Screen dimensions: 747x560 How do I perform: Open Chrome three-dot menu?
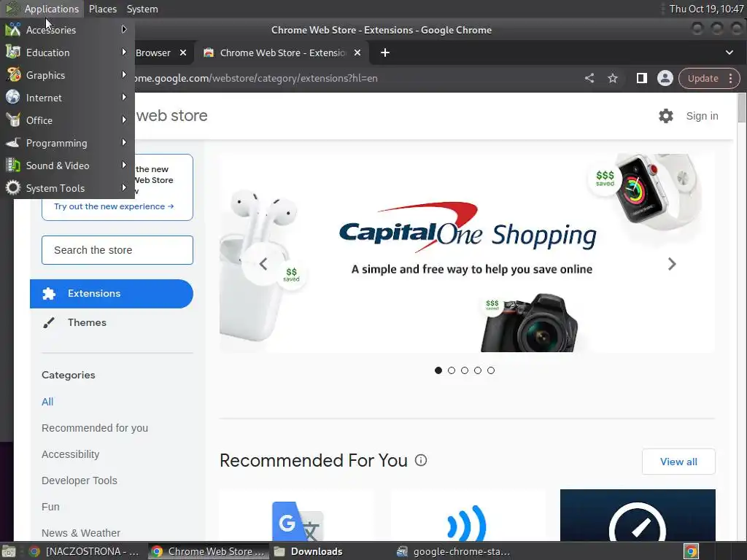(731, 78)
